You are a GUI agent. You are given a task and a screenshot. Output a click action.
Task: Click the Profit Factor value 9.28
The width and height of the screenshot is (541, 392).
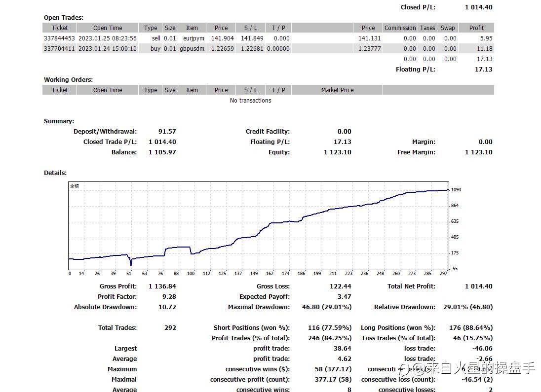pyautogui.click(x=169, y=296)
